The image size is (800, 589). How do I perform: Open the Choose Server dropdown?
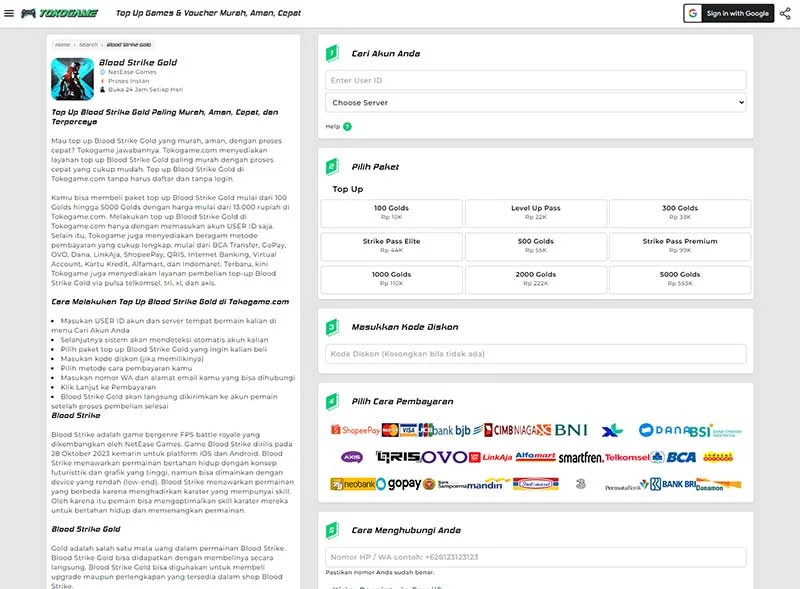click(535, 103)
